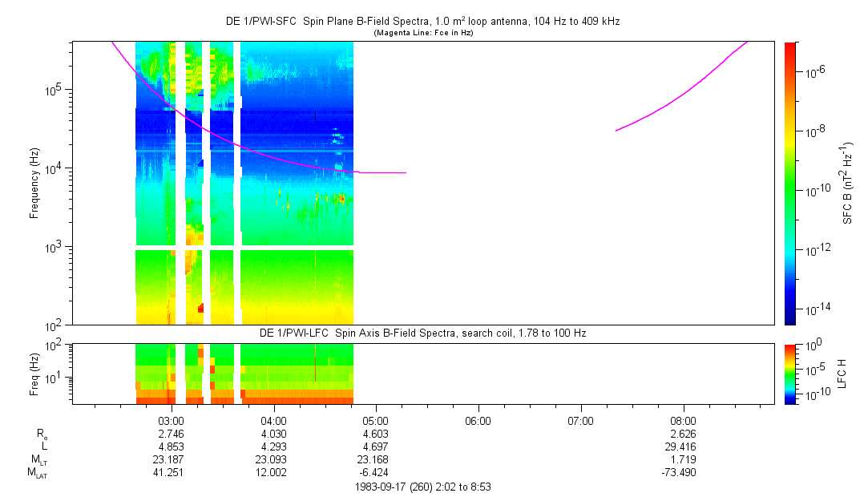Click the Magenta Line Fce subtitle
Viewport: 868px width, 497px height.
click(423, 33)
